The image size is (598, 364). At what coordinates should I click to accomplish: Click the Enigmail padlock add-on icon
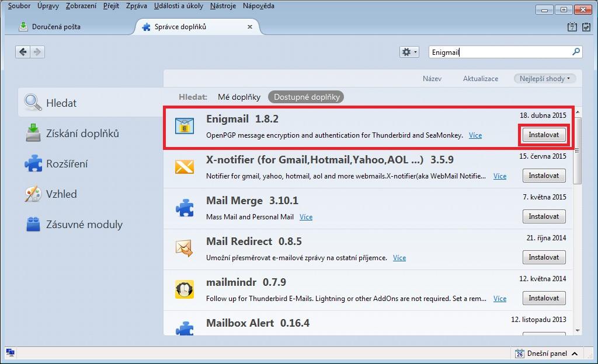click(x=185, y=126)
